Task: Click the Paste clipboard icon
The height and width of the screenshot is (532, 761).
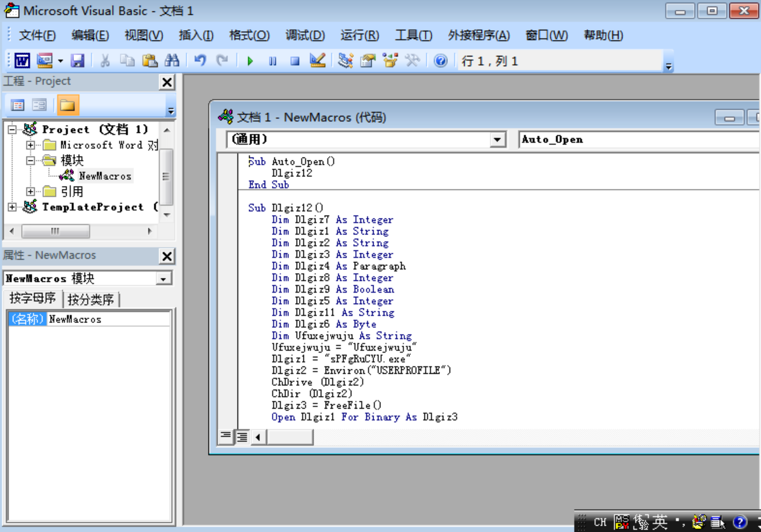Action: 150,61
